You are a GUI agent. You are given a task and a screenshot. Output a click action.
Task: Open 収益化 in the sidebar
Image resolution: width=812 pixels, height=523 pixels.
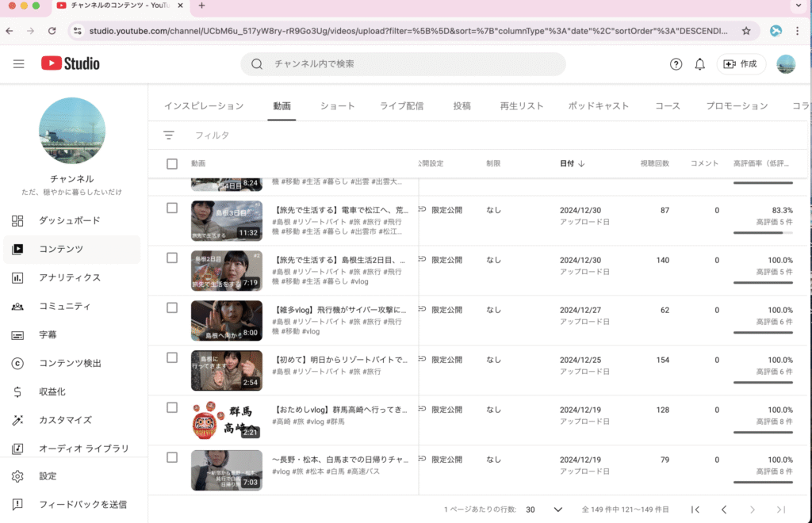(52, 391)
